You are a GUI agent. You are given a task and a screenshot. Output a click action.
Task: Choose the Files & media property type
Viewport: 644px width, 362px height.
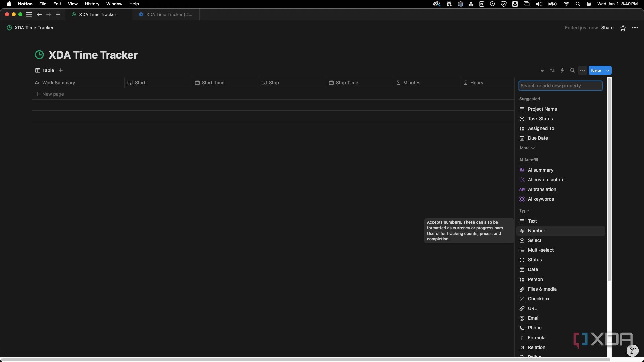[560, 289]
